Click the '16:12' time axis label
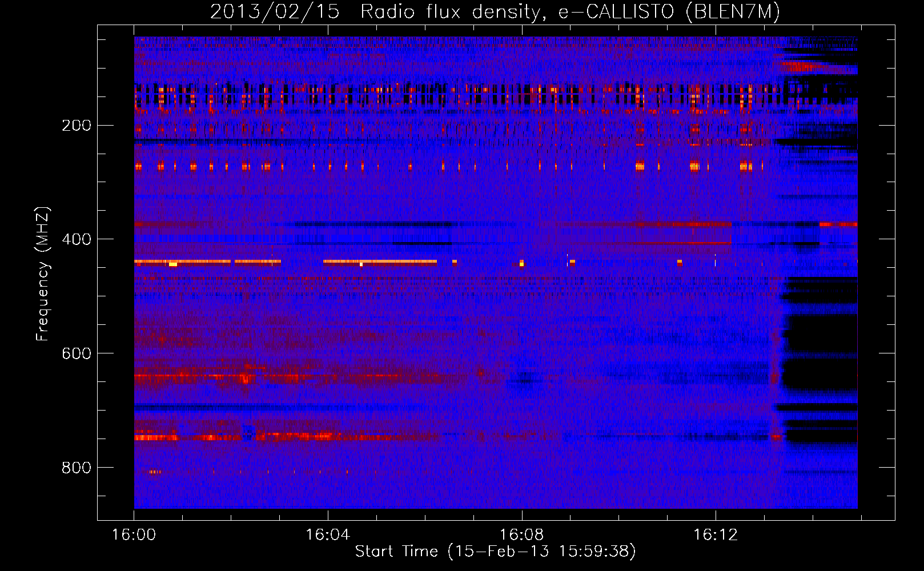Viewport: 924px width, 571px height. tap(715, 535)
